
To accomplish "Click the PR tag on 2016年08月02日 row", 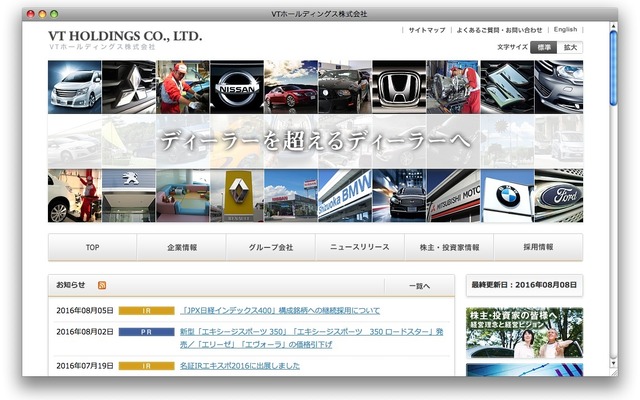I will pyautogui.click(x=147, y=332).
